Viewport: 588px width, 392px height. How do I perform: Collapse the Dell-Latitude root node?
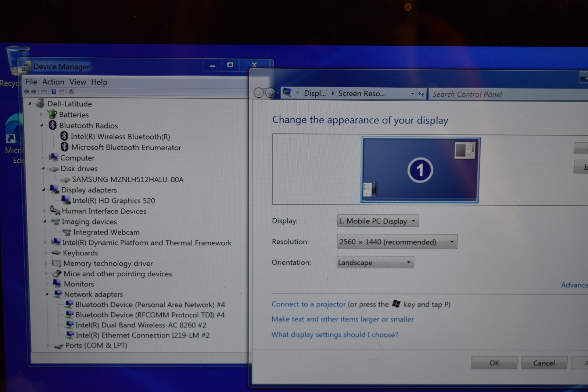[30, 104]
